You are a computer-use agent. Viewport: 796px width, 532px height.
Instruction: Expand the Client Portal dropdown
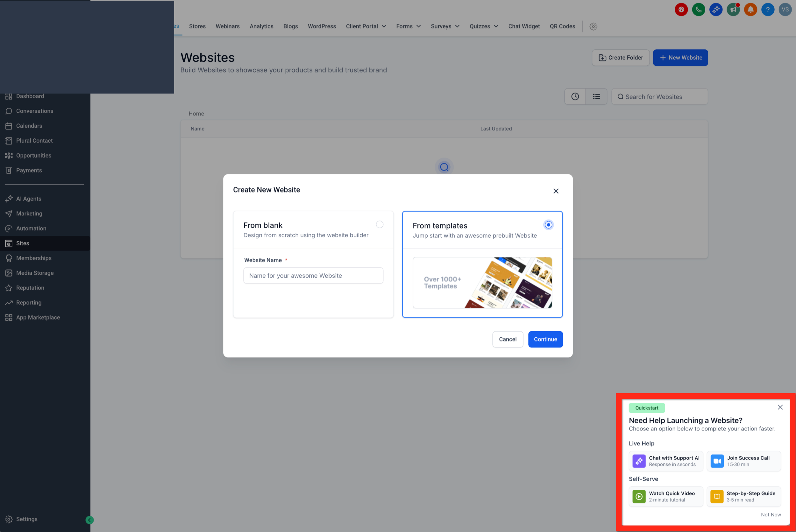click(366, 26)
